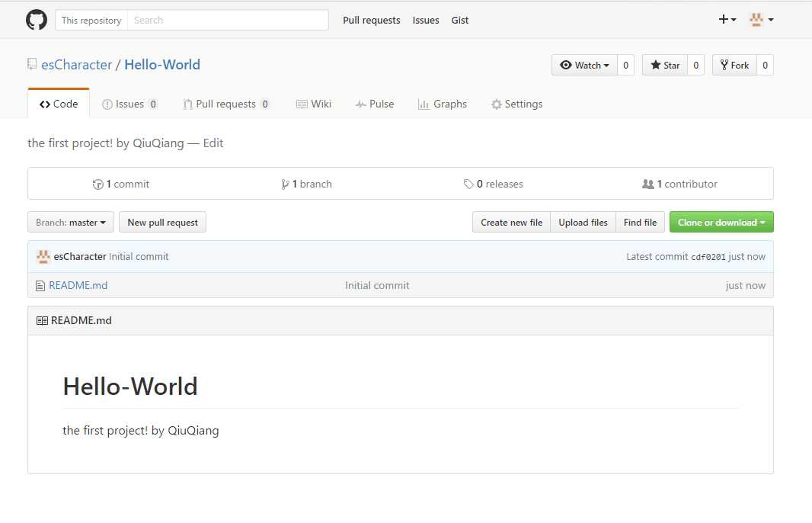
Task: Open the Graphs tab
Action: 443,104
